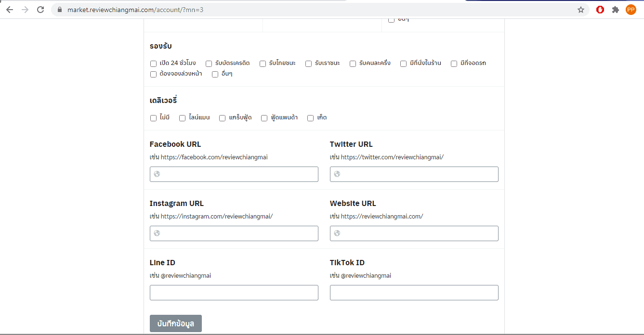The height and width of the screenshot is (335, 644).
Task: Click the browser forward arrow
Action: point(25,10)
